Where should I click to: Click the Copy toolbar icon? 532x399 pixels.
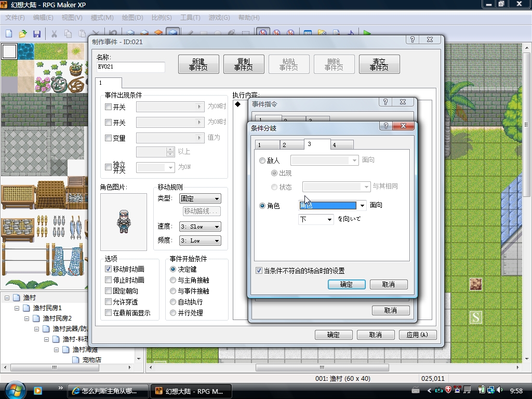tap(68, 33)
